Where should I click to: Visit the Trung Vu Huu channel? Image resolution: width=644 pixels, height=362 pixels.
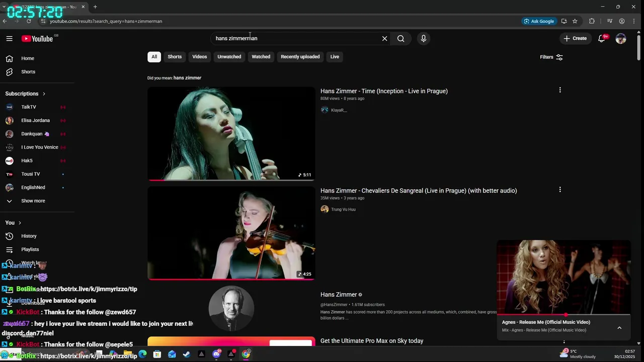tap(343, 209)
